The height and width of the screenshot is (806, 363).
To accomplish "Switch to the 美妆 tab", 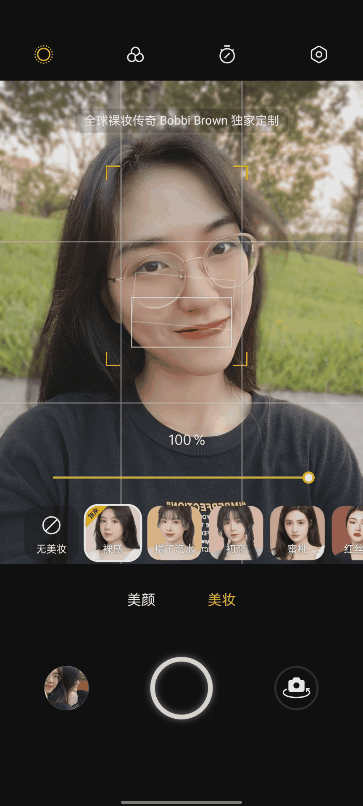I will pos(222,600).
